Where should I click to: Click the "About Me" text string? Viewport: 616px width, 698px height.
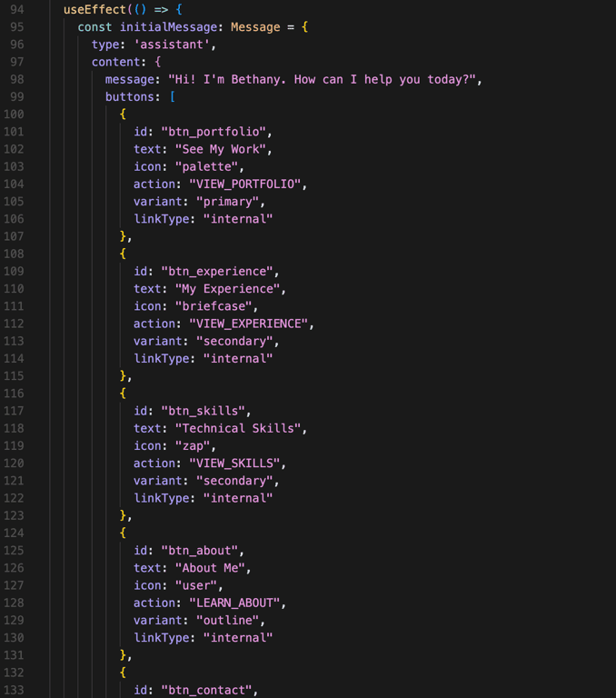click(x=210, y=568)
